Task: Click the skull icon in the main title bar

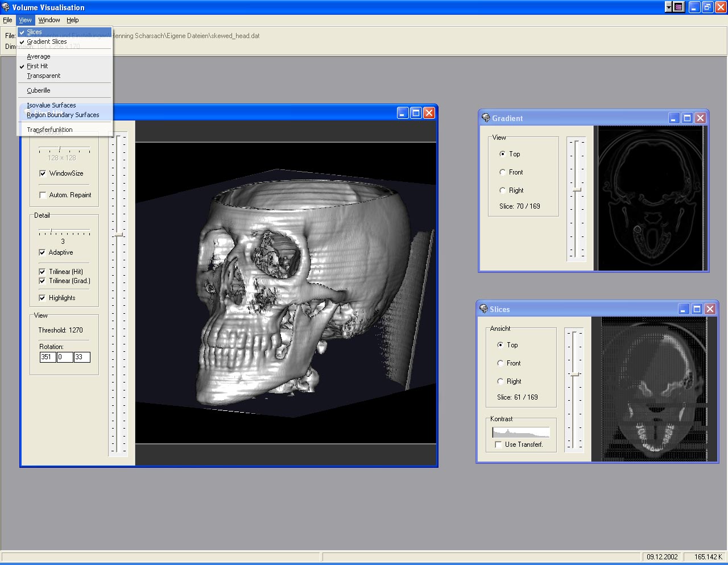Action: pyautogui.click(x=6, y=7)
